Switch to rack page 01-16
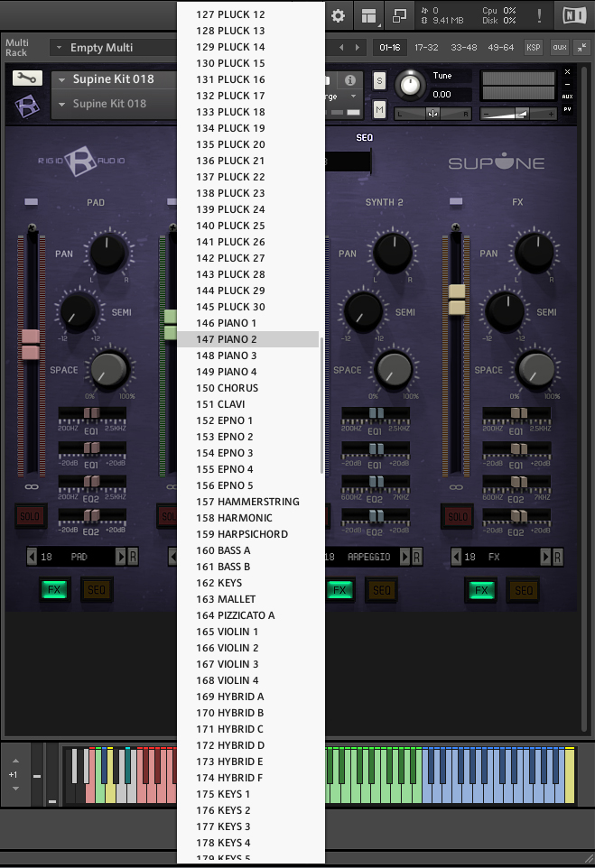The image size is (595, 868). click(390, 48)
